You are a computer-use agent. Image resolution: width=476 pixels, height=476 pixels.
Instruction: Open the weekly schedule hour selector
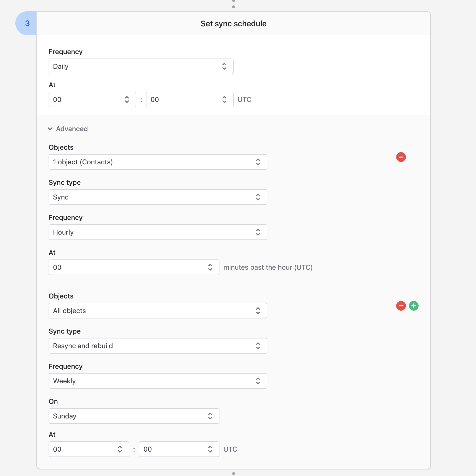coord(89,449)
